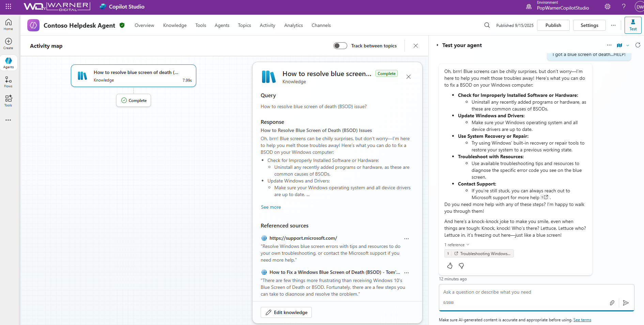Select the blue screen knowledge node

click(x=134, y=76)
